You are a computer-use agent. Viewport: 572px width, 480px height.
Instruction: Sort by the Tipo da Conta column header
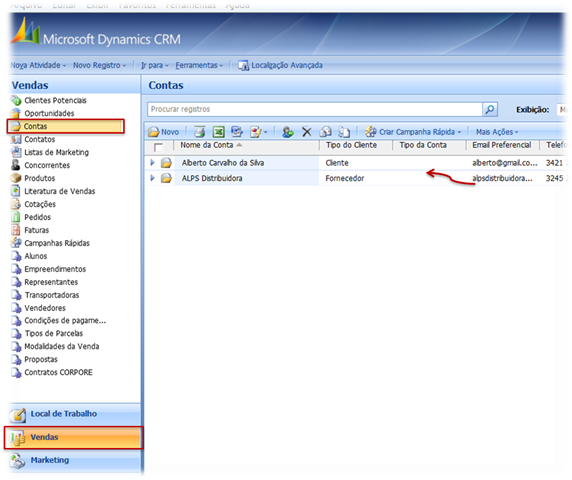[423, 145]
